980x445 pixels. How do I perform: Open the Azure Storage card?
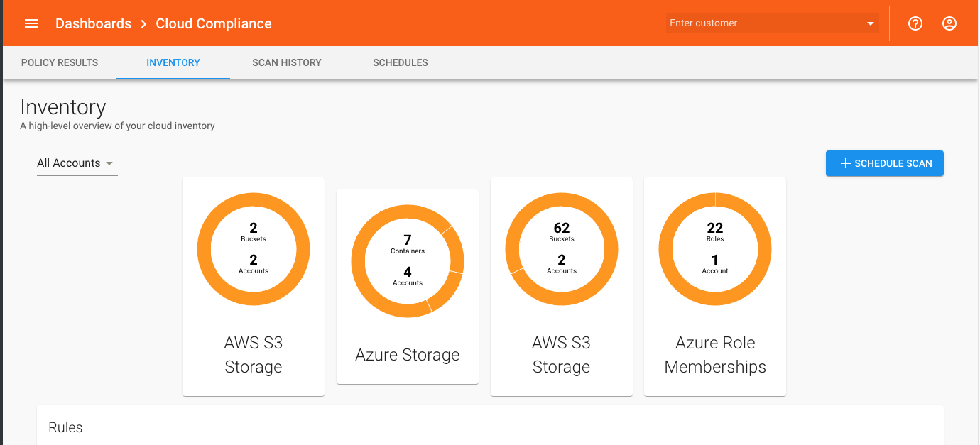408,287
